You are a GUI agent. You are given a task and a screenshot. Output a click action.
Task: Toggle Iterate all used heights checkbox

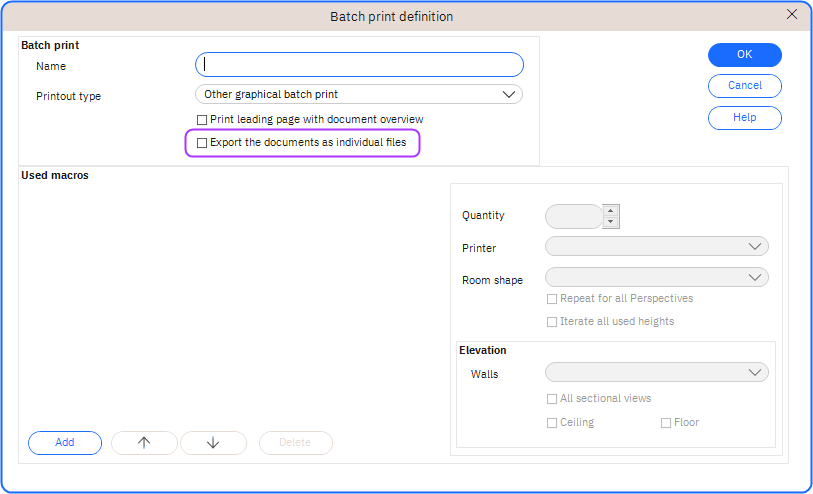coord(552,321)
